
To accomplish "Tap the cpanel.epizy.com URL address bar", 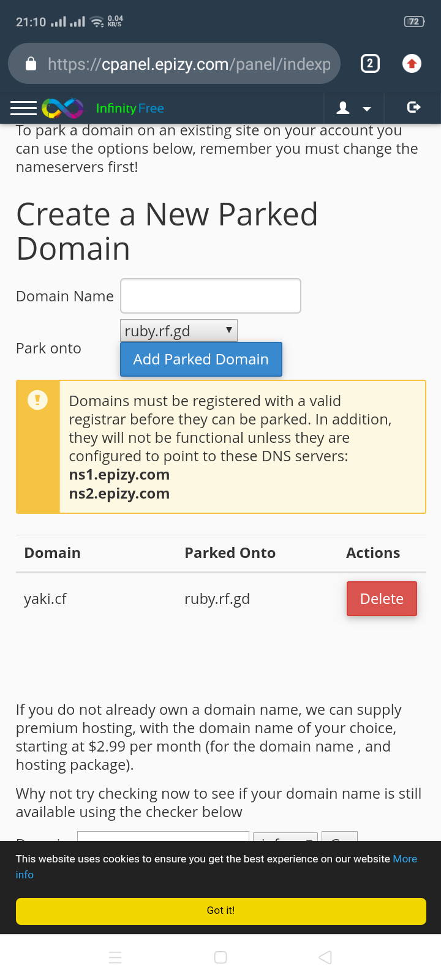I will click(189, 64).
